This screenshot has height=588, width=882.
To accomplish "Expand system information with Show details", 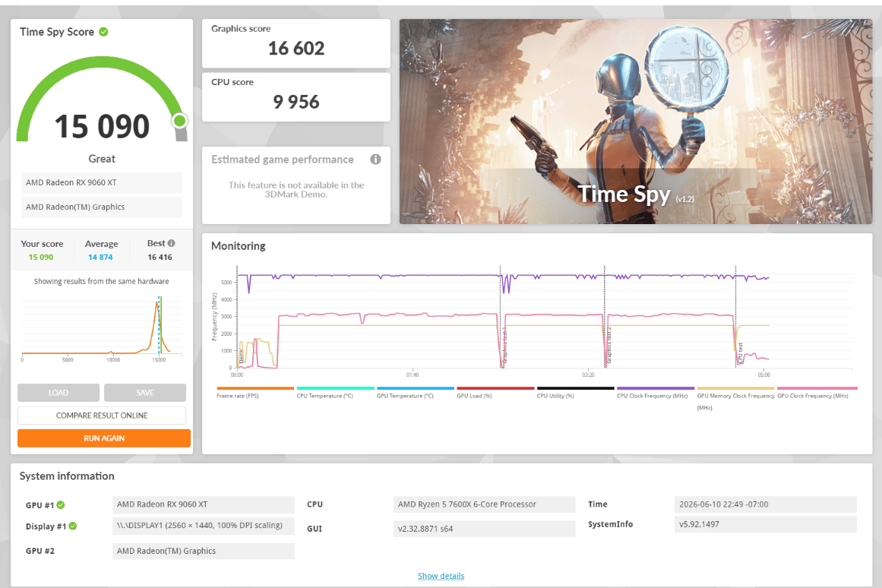I will point(441,576).
